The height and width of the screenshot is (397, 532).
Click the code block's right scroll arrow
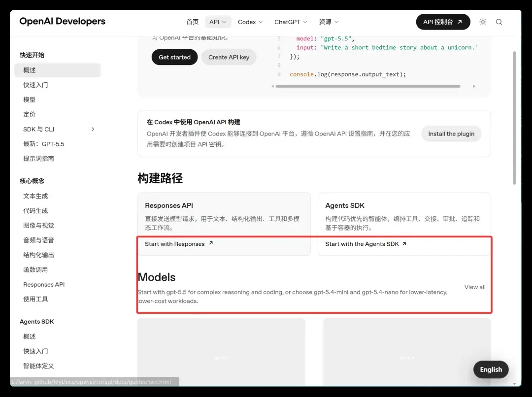click(474, 86)
